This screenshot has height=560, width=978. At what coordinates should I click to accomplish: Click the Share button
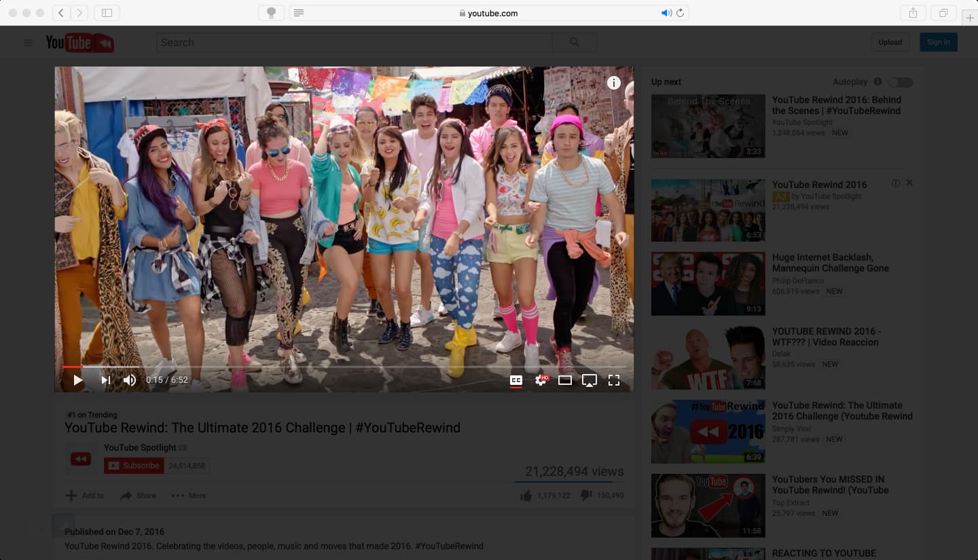(x=139, y=496)
